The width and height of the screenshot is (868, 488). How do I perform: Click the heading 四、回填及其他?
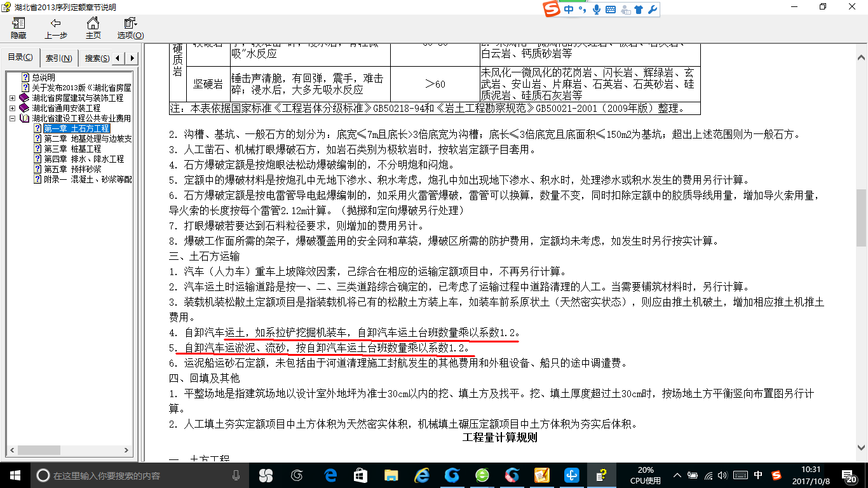point(204,378)
